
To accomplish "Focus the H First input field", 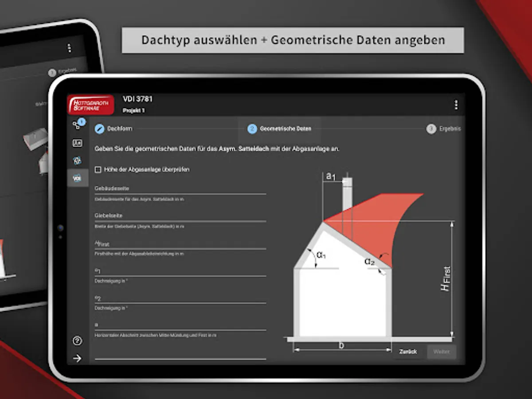I will (180, 243).
